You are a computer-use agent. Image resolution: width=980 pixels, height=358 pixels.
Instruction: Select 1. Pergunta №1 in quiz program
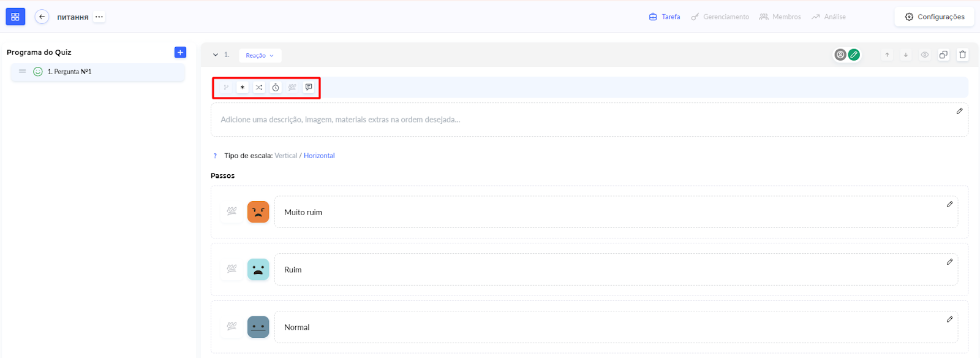pyautogui.click(x=98, y=72)
